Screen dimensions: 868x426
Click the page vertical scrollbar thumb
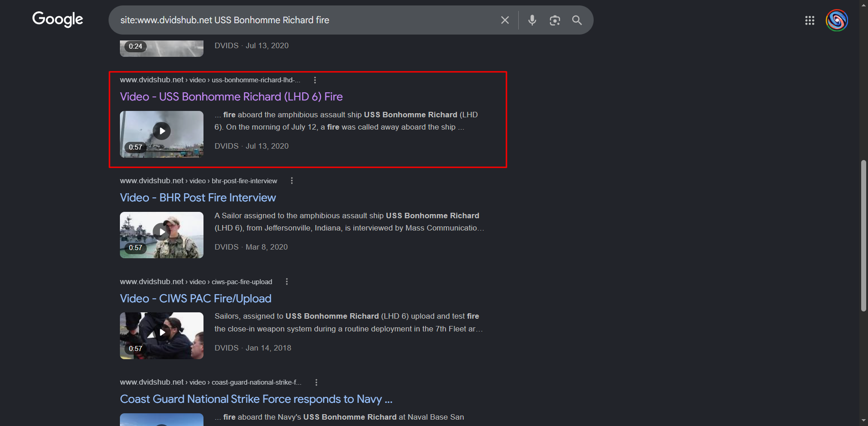click(863, 236)
